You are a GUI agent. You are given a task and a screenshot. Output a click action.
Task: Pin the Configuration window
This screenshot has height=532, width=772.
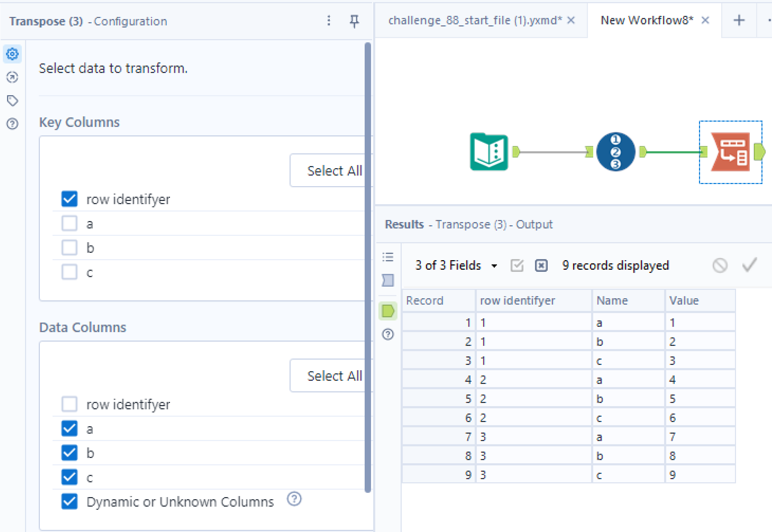[x=354, y=21]
